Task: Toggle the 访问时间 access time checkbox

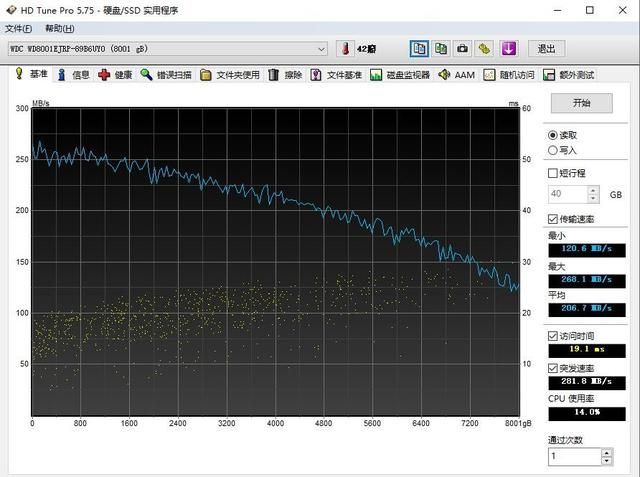Action: [x=553, y=336]
